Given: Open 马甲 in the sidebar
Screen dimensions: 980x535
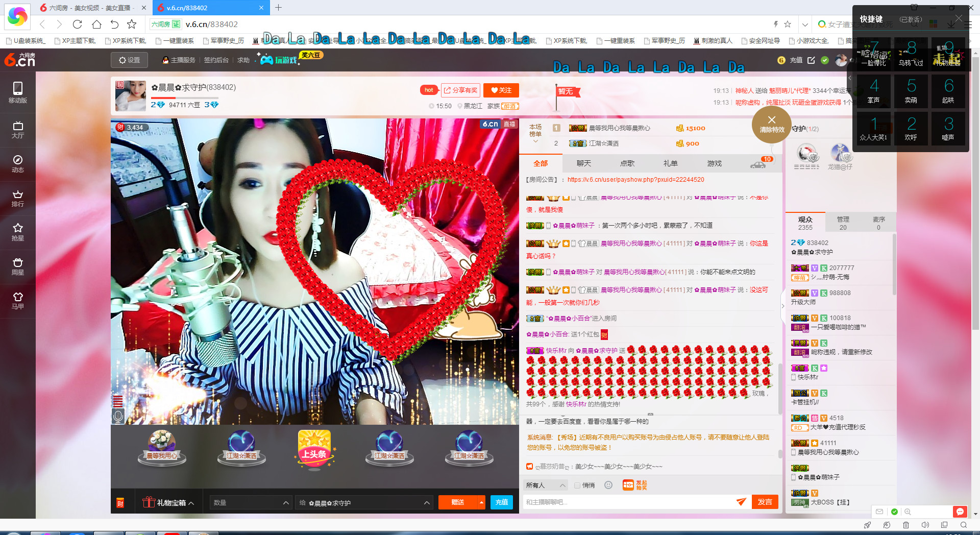Looking at the screenshot, I should [x=18, y=300].
